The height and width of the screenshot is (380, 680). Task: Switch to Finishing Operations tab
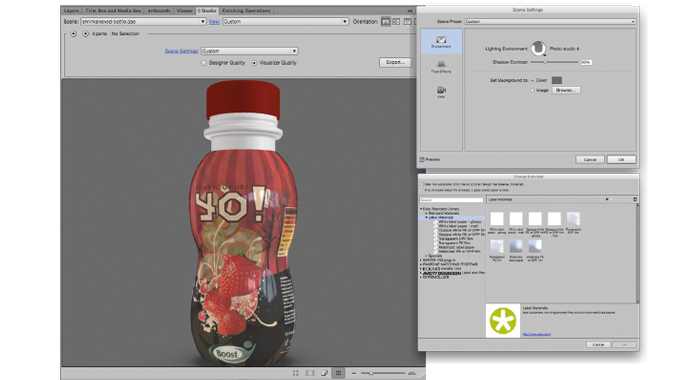click(x=246, y=10)
